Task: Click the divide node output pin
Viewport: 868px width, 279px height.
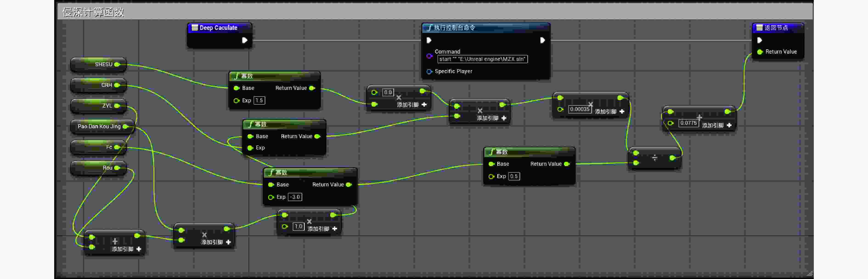Action: click(x=672, y=158)
